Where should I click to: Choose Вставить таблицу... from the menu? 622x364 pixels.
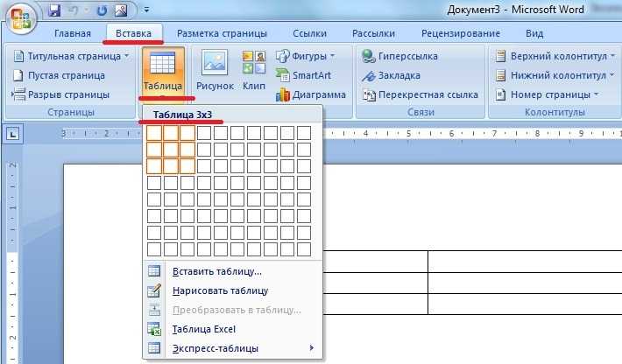[x=232, y=271]
